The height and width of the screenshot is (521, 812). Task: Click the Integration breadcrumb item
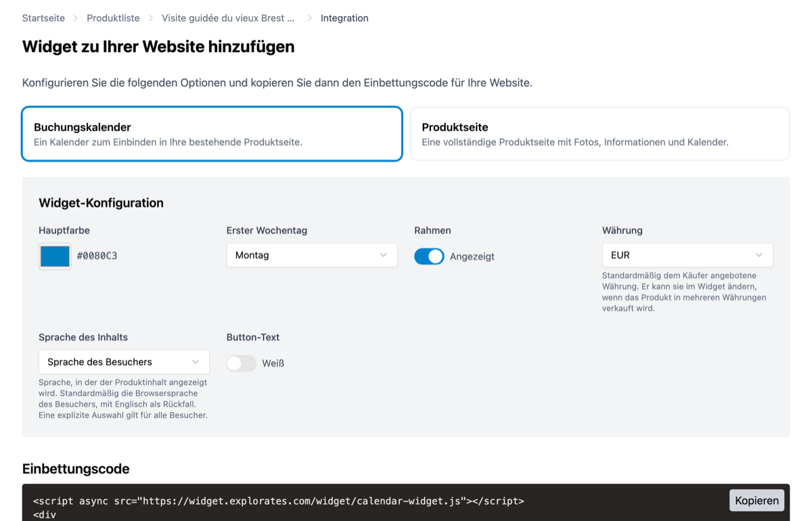(x=344, y=18)
